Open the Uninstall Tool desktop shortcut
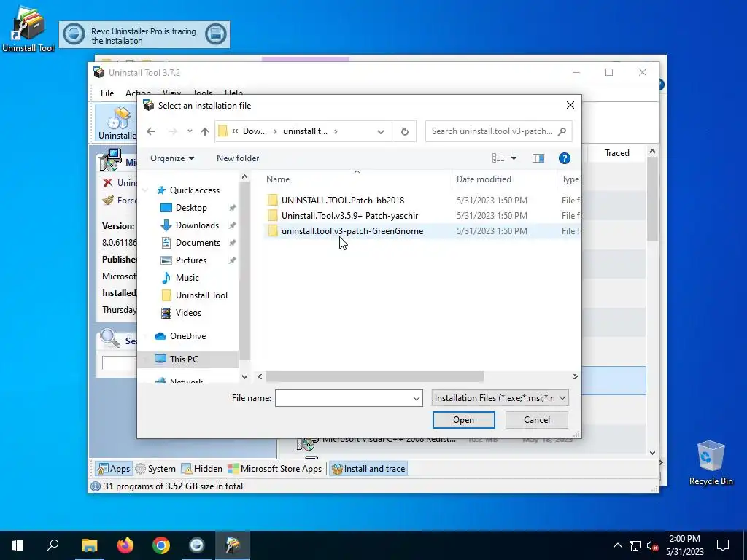 point(28,28)
